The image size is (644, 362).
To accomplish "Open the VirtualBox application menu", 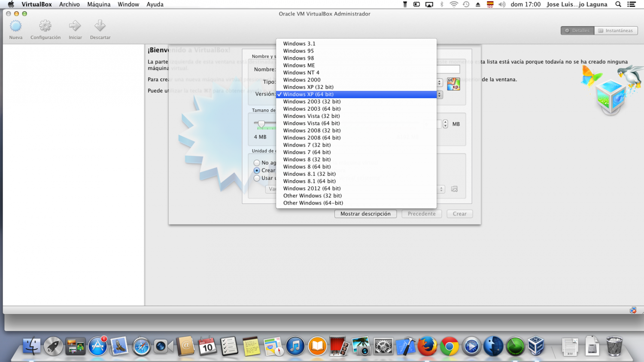I will pyautogui.click(x=37, y=4).
